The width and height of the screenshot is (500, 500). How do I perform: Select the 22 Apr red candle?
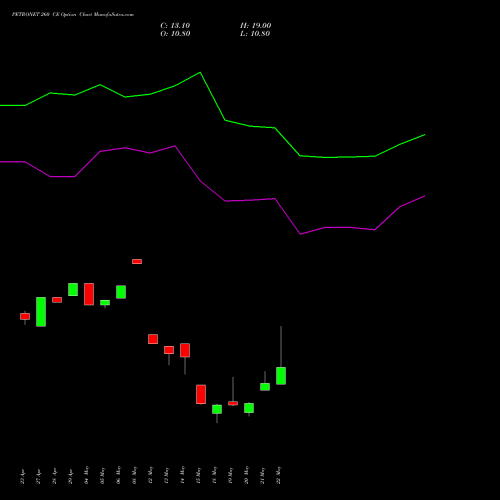(x=25, y=316)
